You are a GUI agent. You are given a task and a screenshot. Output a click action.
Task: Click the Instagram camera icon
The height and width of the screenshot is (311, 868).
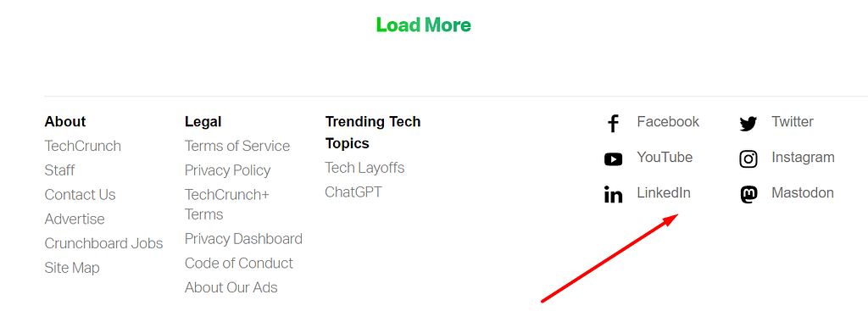tap(748, 159)
